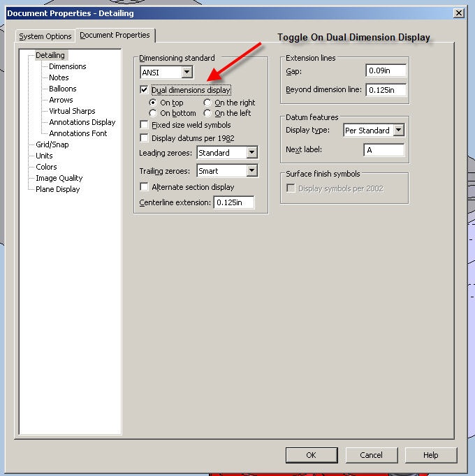Select Units in the tree
This screenshot has height=476, width=475.
tap(44, 156)
